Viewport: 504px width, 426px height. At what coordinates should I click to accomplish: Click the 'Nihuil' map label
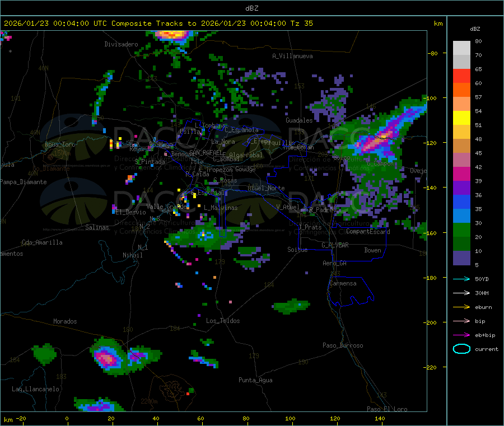click(132, 255)
